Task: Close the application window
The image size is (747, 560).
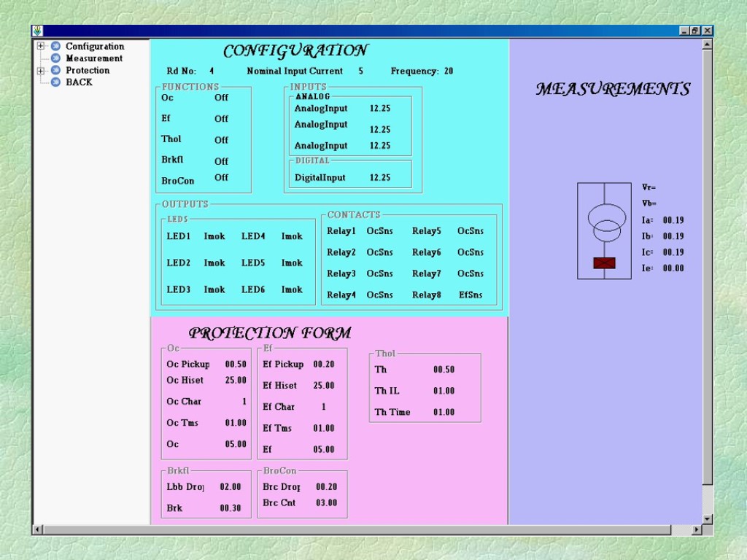Action: [708, 31]
